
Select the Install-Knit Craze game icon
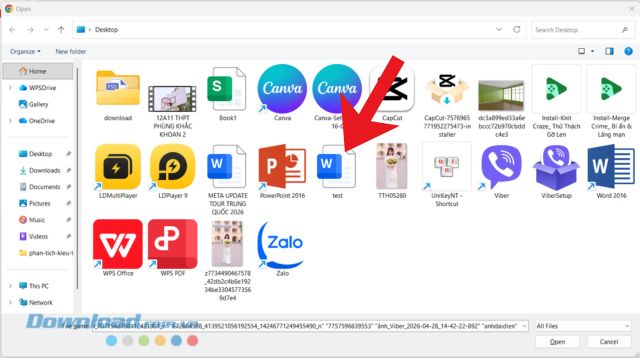pyautogui.click(x=556, y=89)
